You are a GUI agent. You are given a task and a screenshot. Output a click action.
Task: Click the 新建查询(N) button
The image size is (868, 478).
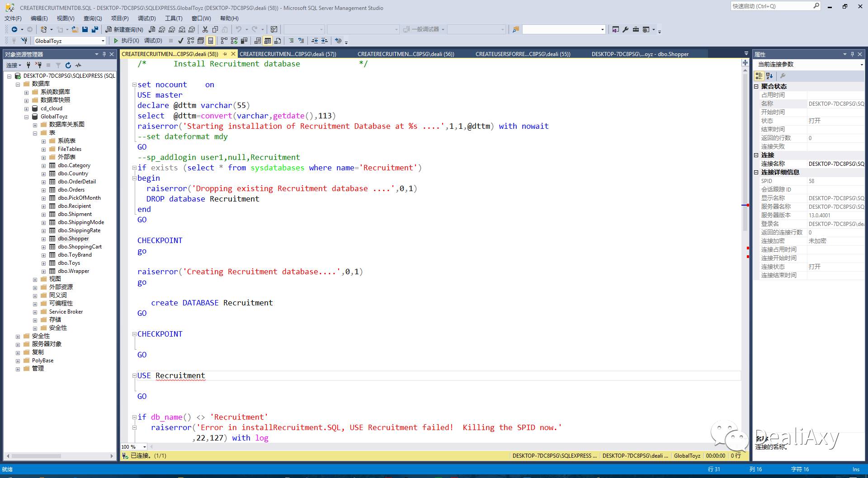[124, 29]
